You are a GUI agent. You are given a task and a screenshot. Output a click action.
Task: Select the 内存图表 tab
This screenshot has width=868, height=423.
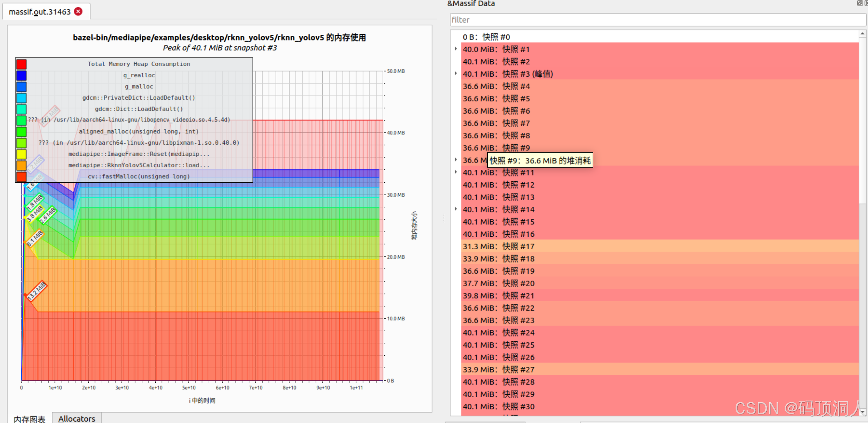[29, 418]
